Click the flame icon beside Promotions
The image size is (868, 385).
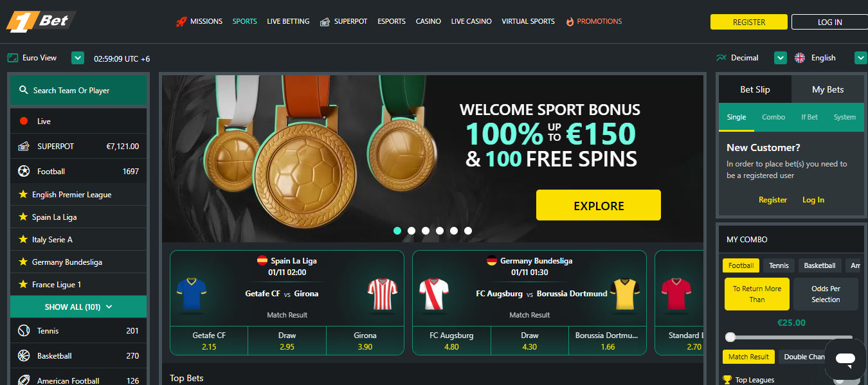pos(570,21)
